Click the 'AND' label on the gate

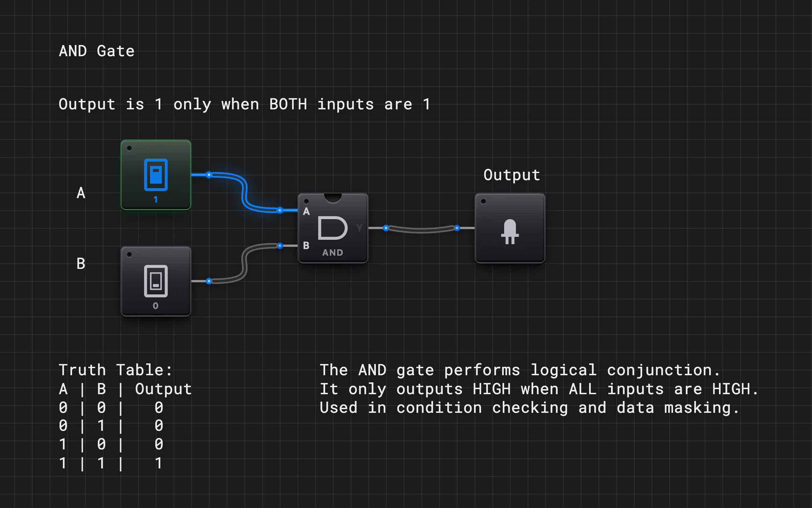[x=333, y=253]
